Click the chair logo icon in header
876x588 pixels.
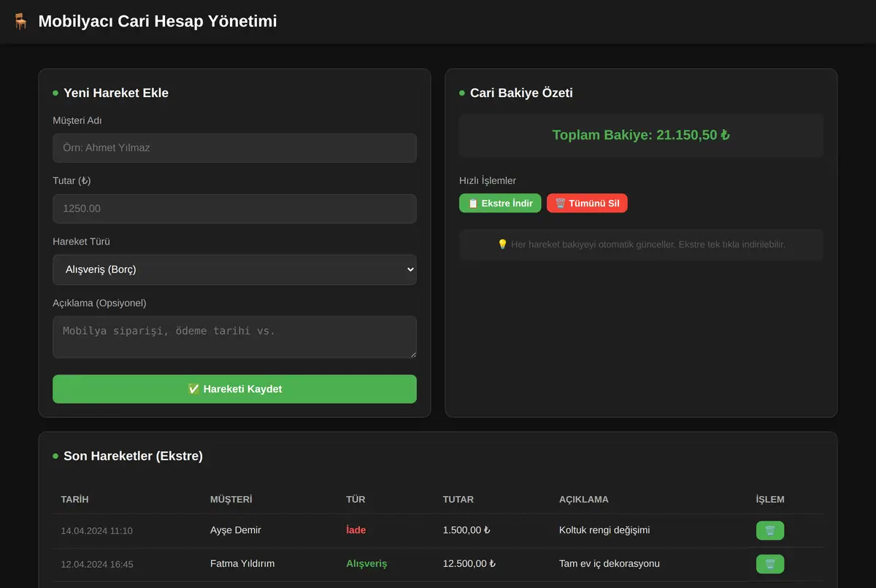[x=20, y=21]
